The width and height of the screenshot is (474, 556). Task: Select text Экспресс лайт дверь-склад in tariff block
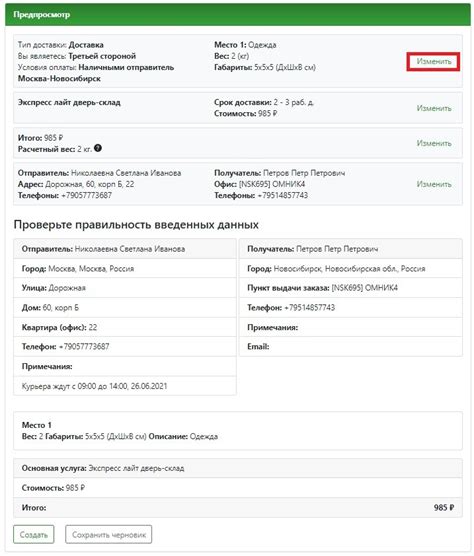point(69,102)
